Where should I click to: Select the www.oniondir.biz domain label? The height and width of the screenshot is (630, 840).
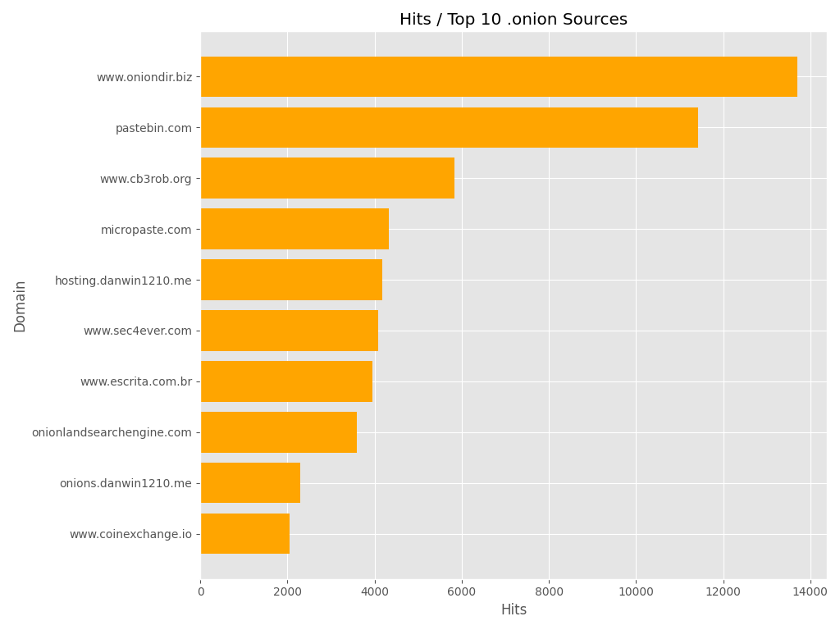(144, 77)
